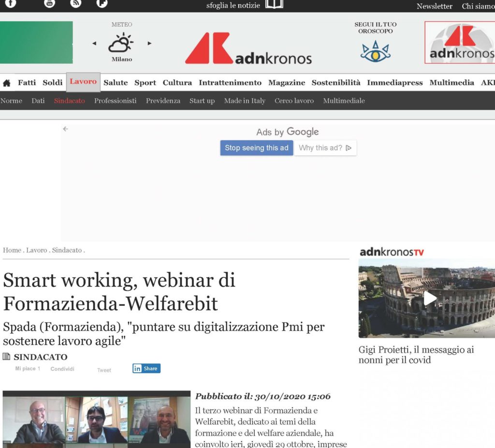Screen dimensions: 495x448
Task: Show previous city in Meteo widget
Action: tap(94, 43)
